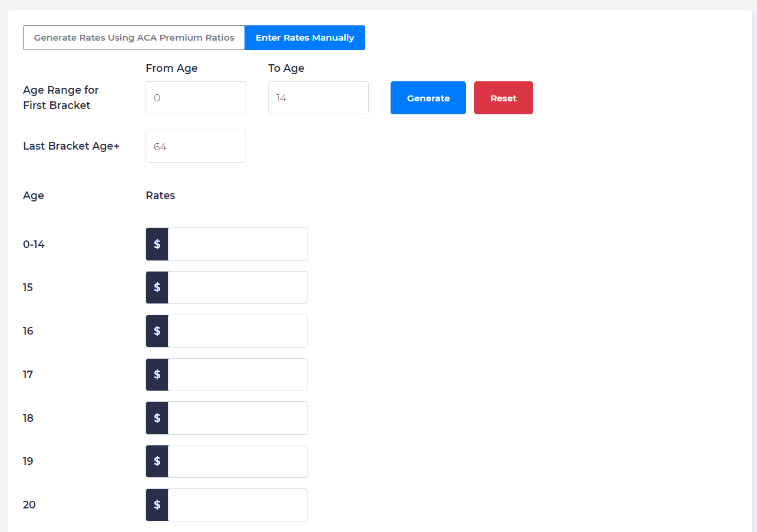Click the dollar icon beside 0-14
The width and height of the screenshot is (757, 532).
(157, 244)
